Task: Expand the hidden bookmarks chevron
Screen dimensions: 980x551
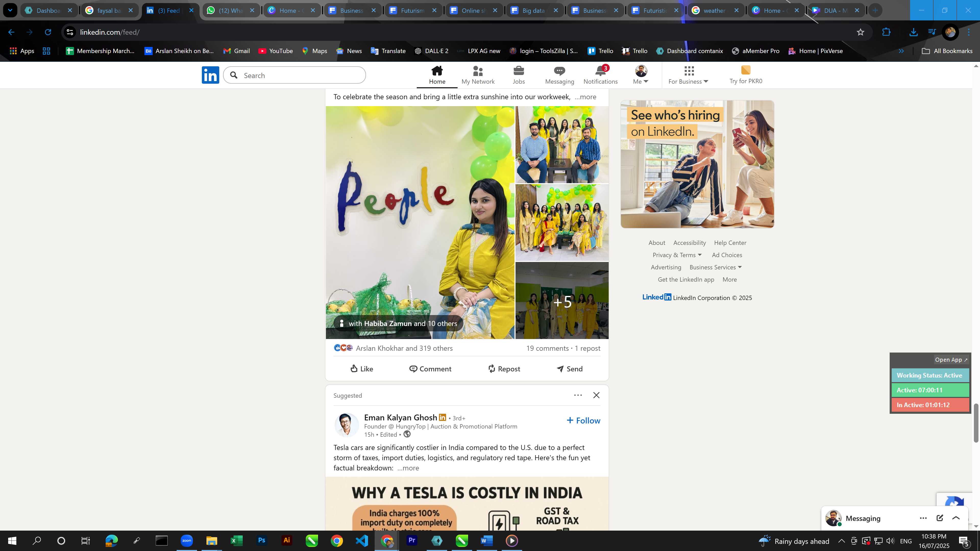Action: coord(901,51)
